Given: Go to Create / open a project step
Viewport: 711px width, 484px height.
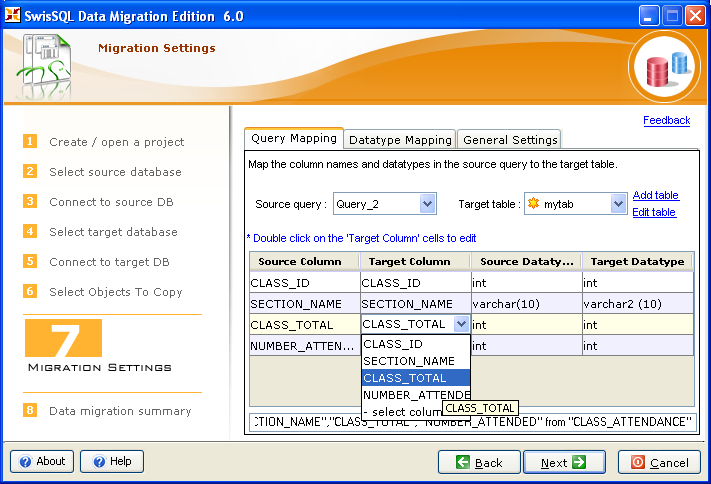Looking at the screenshot, I should pyautogui.click(x=117, y=142).
